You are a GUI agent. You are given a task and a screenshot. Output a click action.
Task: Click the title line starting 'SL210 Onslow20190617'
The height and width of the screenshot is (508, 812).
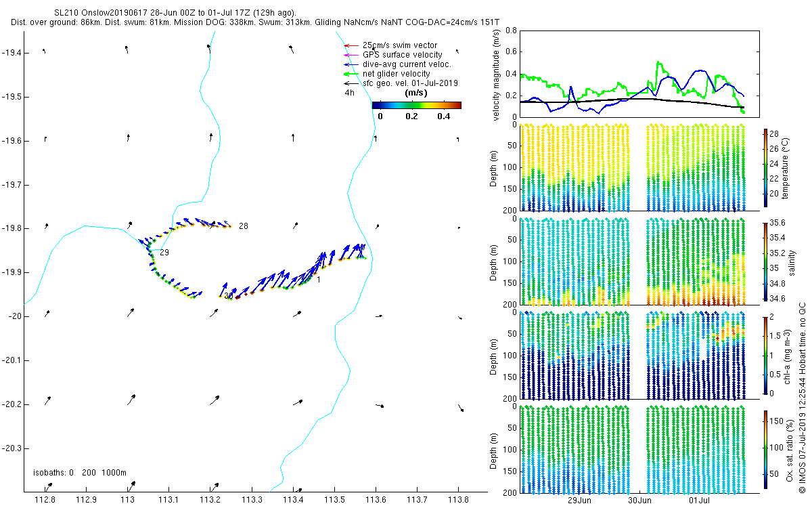point(175,13)
